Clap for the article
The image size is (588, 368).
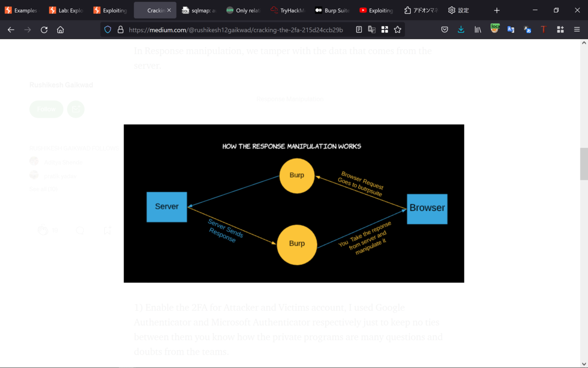pyautogui.click(x=43, y=230)
